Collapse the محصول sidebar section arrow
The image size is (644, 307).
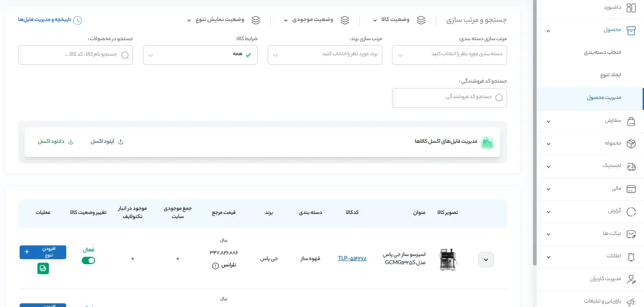pyautogui.click(x=549, y=31)
